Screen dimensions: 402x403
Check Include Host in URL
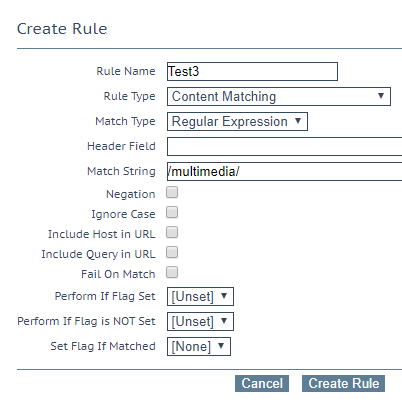[x=172, y=232]
